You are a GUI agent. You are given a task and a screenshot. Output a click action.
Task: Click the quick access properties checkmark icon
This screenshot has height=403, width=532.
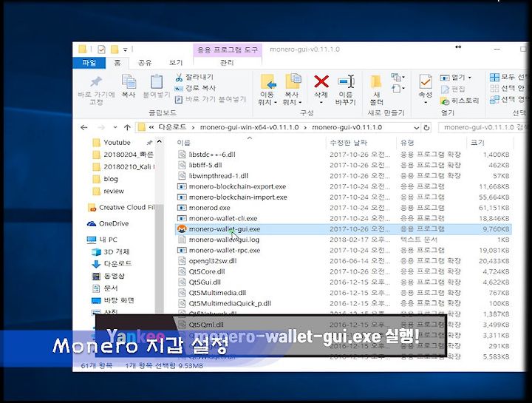pos(101,50)
